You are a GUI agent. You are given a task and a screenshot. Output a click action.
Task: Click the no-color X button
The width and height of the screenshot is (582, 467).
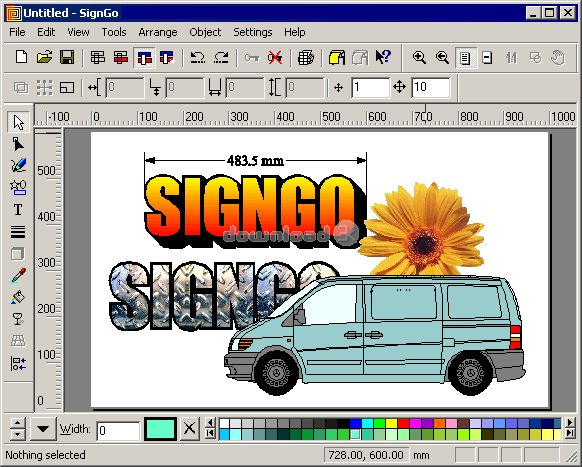click(189, 429)
